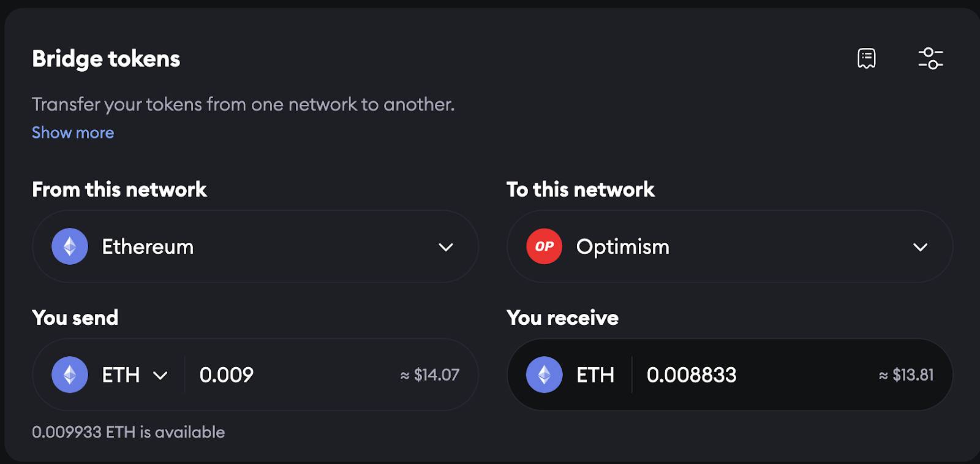
Task: Click the ETH label in You send
Action: (x=121, y=375)
